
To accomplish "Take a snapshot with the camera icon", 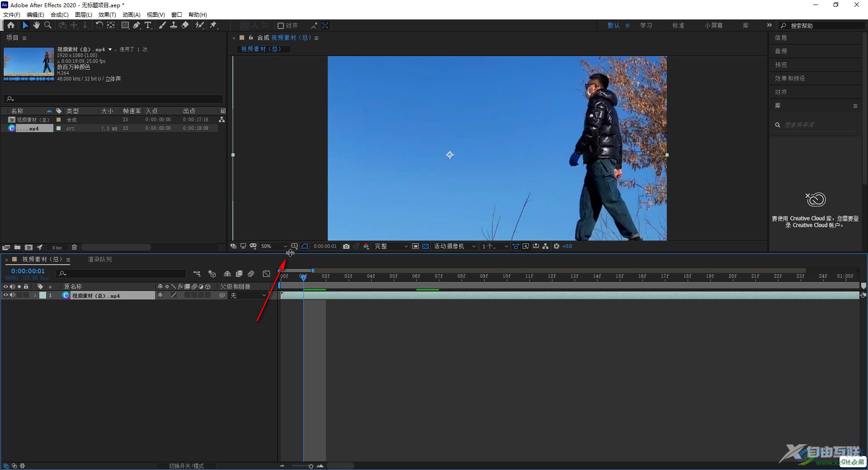I will pyautogui.click(x=346, y=246).
